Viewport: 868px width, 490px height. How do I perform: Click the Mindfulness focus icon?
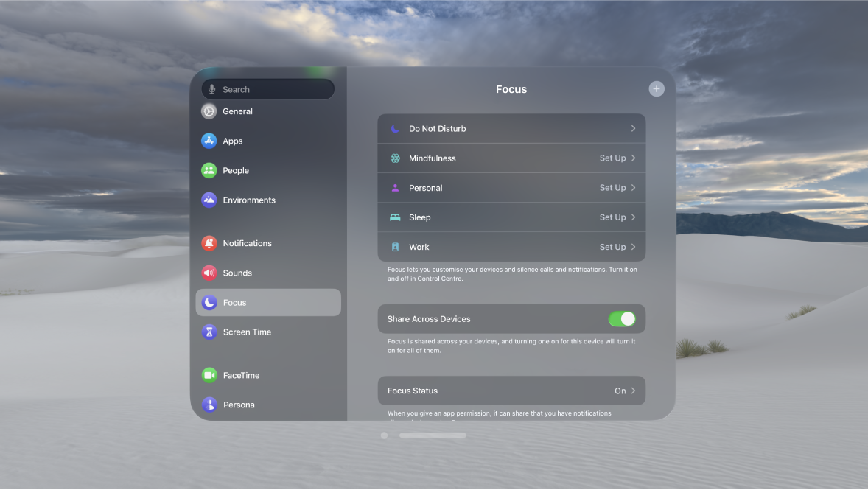(395, 158)
